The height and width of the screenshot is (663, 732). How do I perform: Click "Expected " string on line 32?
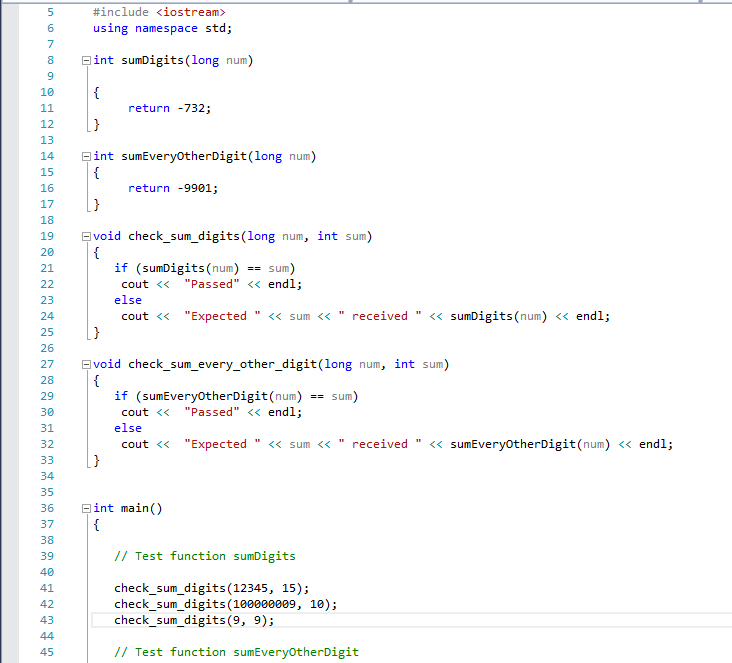click(222, 444)
